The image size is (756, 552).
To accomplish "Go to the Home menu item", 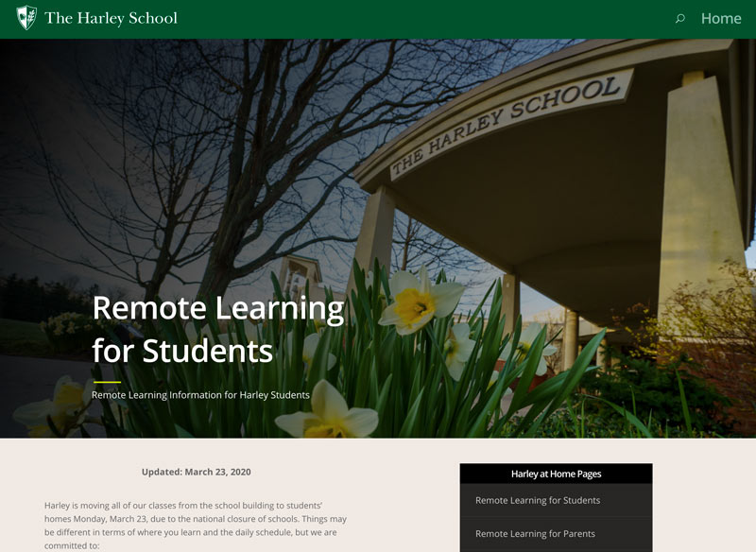I will pos(721,18).
